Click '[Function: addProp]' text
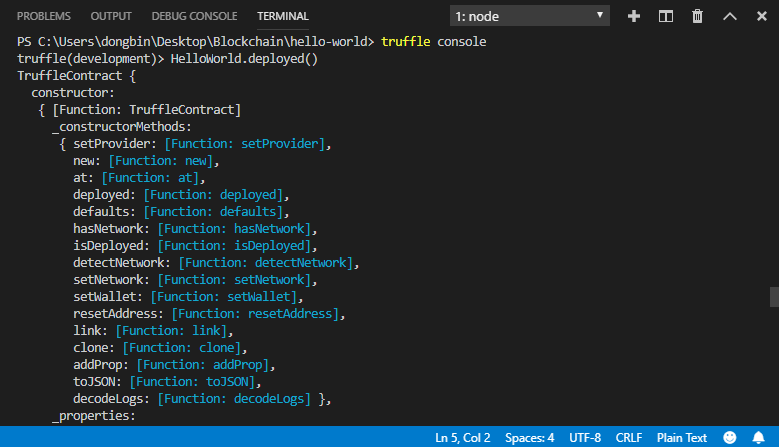 pos(203,365)
